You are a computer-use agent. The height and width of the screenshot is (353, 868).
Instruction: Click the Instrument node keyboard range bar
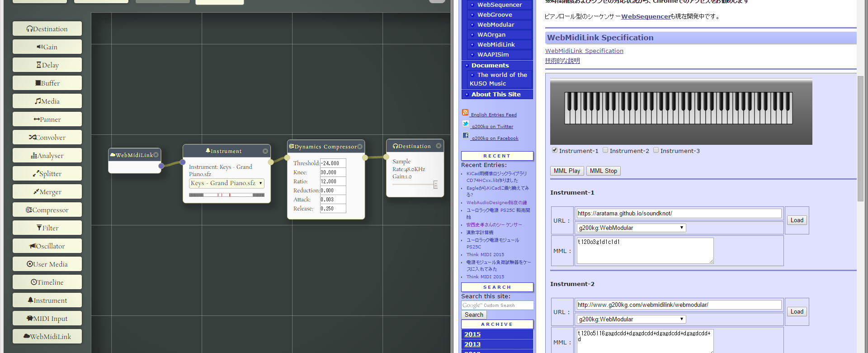click(226, 195)
